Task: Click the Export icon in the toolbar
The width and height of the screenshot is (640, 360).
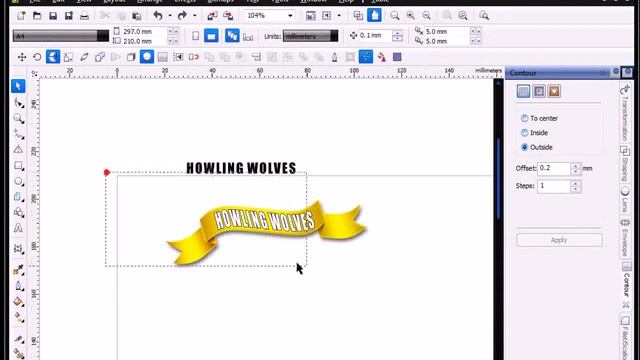Action: coord(228,16)
